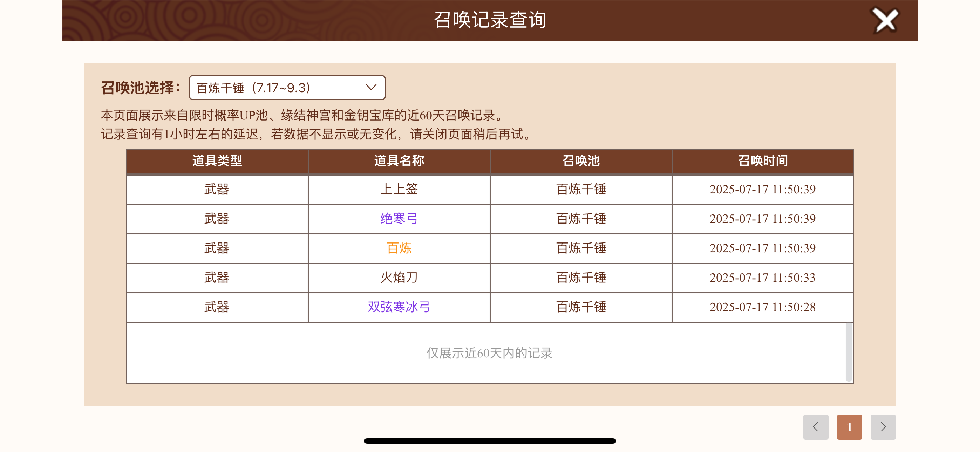The height and width of the screenshot is (452, 980).
Task: Click the 道具名称 column header
Action: point(399,161)
